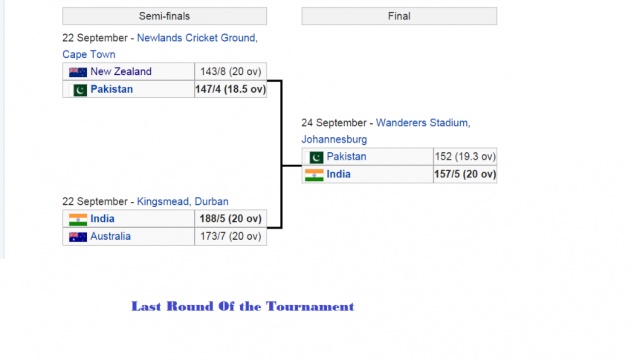
Task: Click the New Zealand flag icon
Action: [78, 72]
